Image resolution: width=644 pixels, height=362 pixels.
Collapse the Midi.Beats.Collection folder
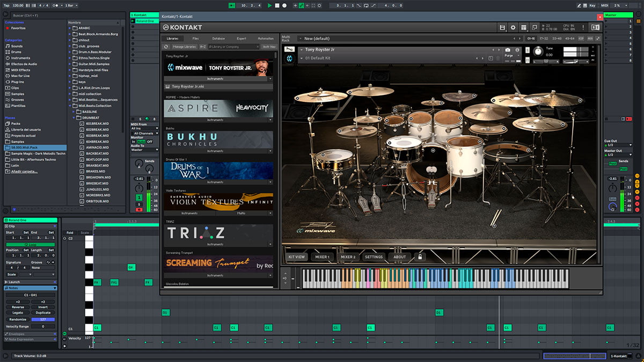pyautogui.click(x=70, y=106)
